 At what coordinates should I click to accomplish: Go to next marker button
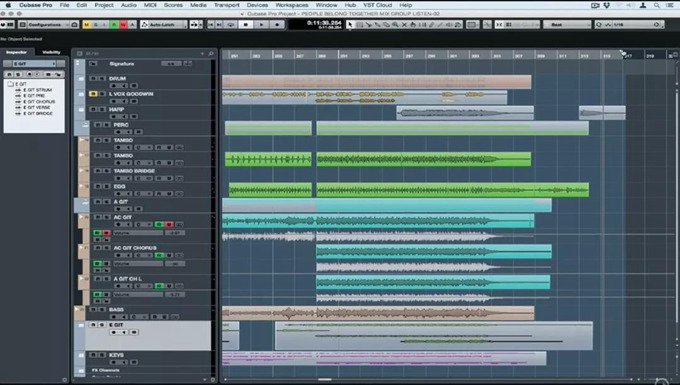pyautogui.click(x=219, y=25)
